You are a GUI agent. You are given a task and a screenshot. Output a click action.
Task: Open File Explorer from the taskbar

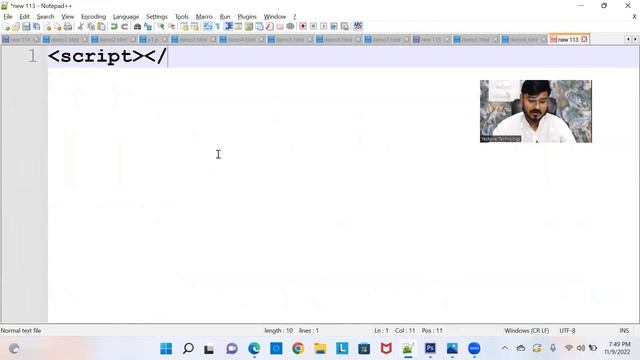click(x=320, y=349)
